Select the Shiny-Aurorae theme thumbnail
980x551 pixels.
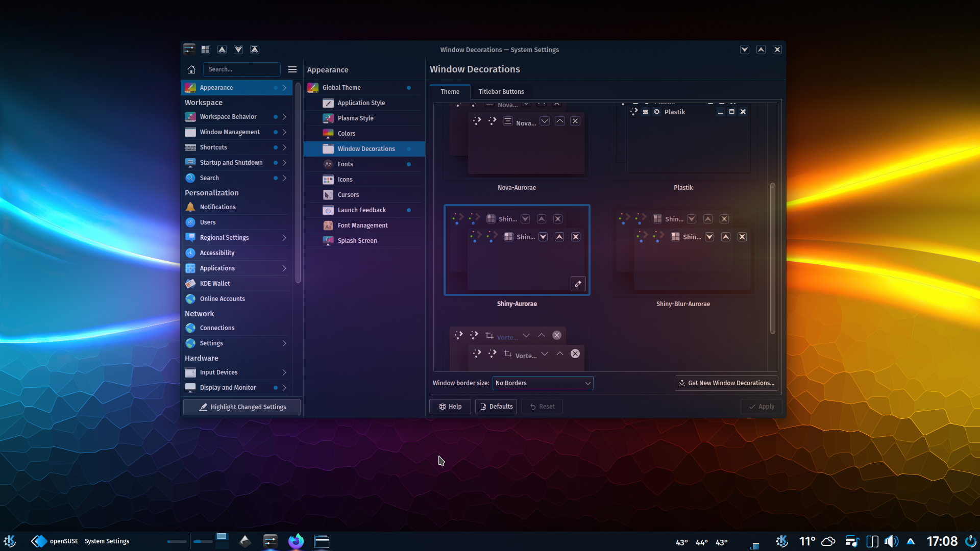click(x=517, y=250)
